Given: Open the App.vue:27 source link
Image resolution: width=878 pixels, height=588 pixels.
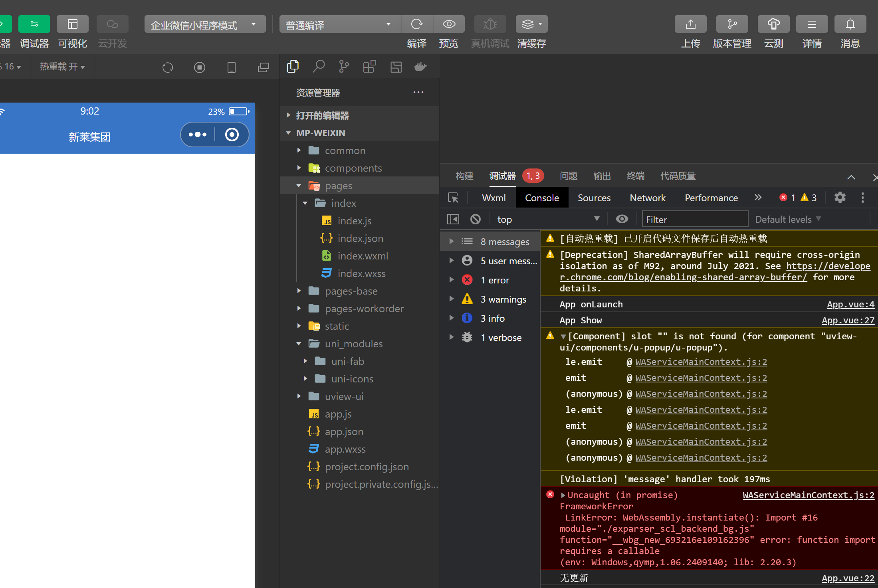Looking at the screenshot, I should [x=848, y=321].
